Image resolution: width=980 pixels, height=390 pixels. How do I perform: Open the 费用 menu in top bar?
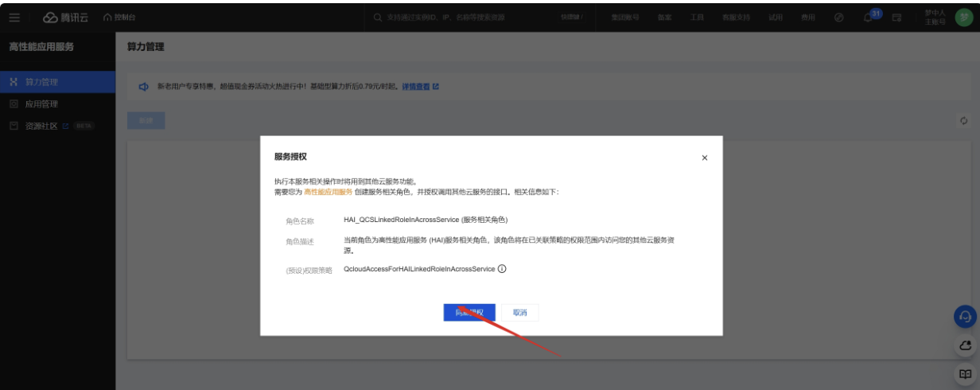(807, 18)
